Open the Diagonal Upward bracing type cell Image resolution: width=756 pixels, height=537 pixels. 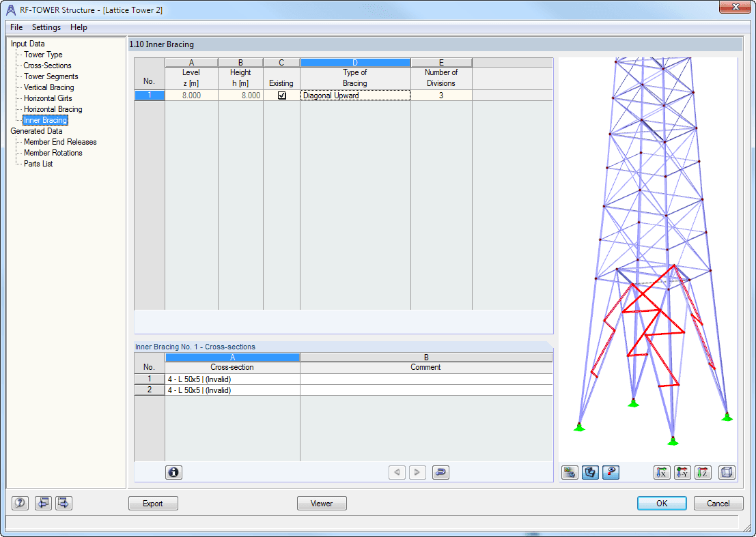click(x=355, y=96)
